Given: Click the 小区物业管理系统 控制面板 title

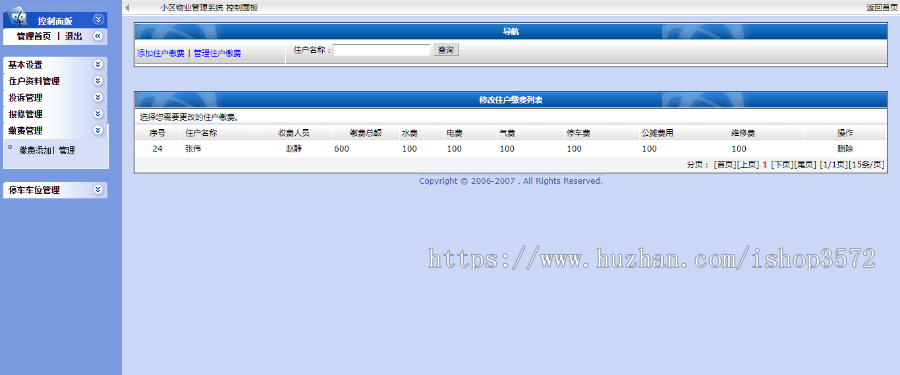Looking at the screenshot, I should coord(209,7).
